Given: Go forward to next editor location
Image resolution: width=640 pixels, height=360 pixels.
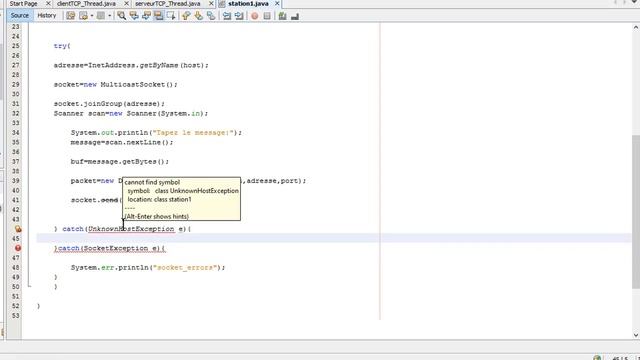Looking at the screenshot, I should coord(100,16).
